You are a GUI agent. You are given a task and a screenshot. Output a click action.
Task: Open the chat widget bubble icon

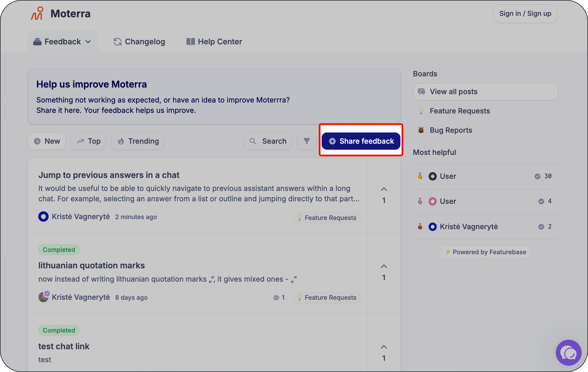click(568, 353)
